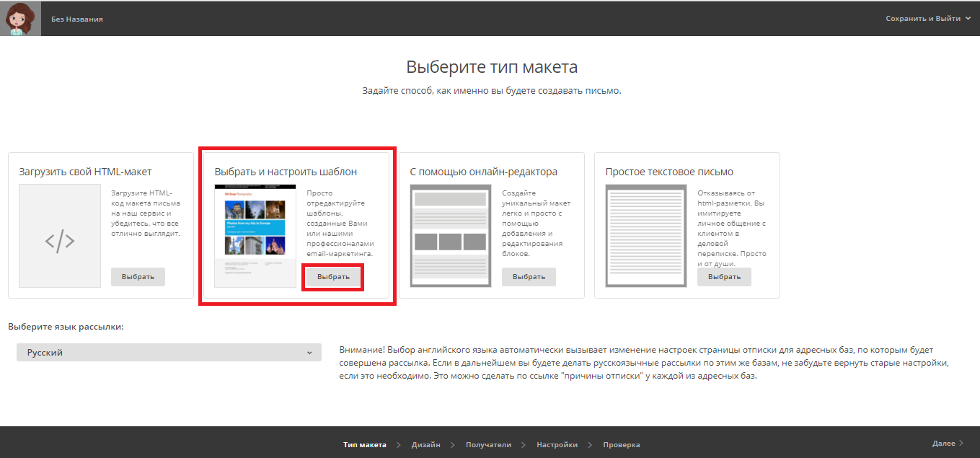Viewport: 980px width, 458px height.
Task: Click the HTML code brackets thumbnail
Action: pyautogui.click(x=60, y=236)
